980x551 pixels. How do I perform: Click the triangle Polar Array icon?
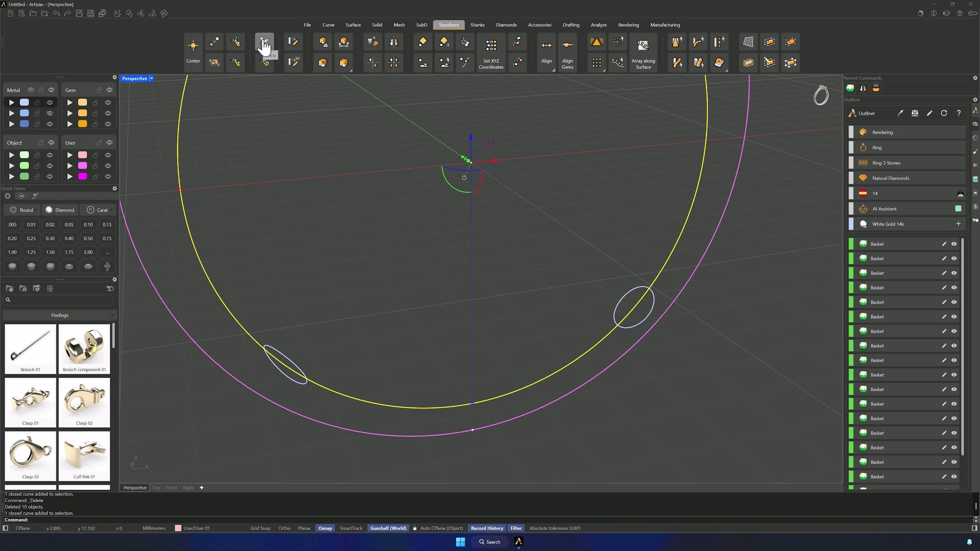(x=597, y=42)
